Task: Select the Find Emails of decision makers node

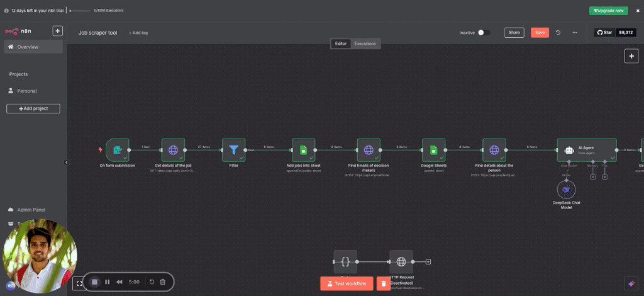Action: coord(369,150)
